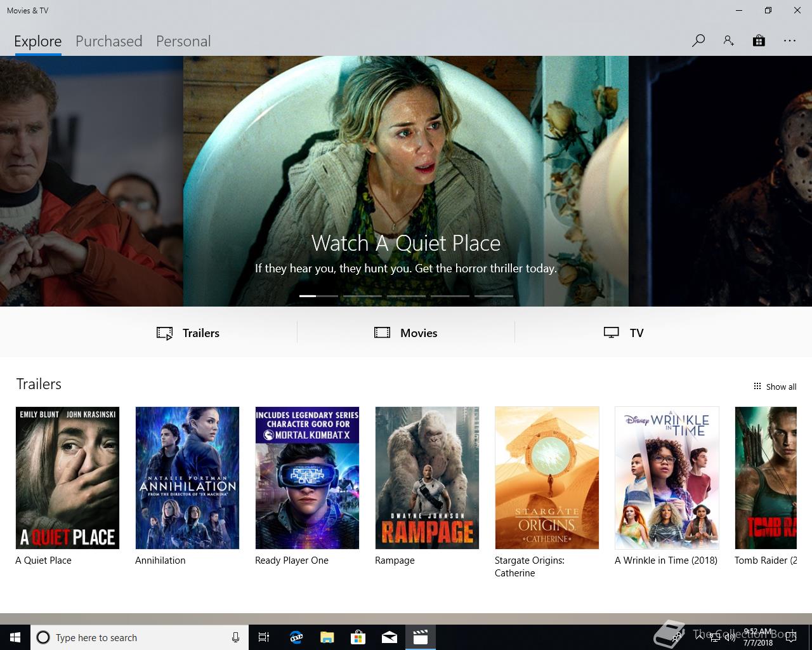Open Task View on the taskbar
The image size is (812, 650).
point(264,637)
